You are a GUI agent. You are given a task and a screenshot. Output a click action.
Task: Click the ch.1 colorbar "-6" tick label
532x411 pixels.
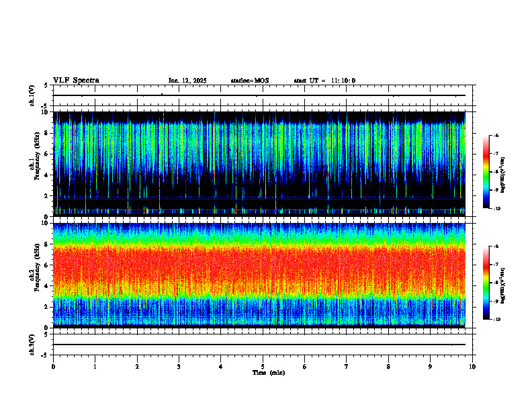coord(496,135)
